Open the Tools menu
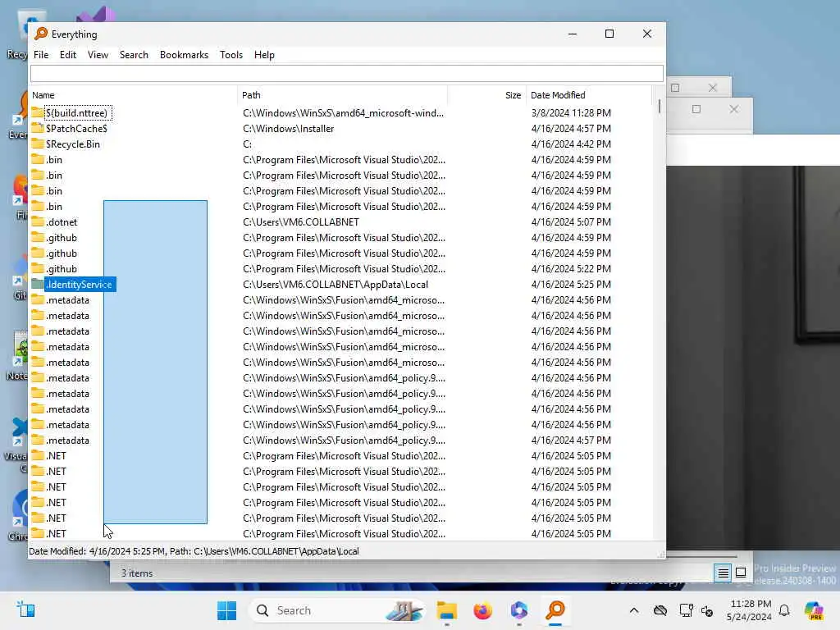Viewport: 840px width, 630px height. [231, 55]
